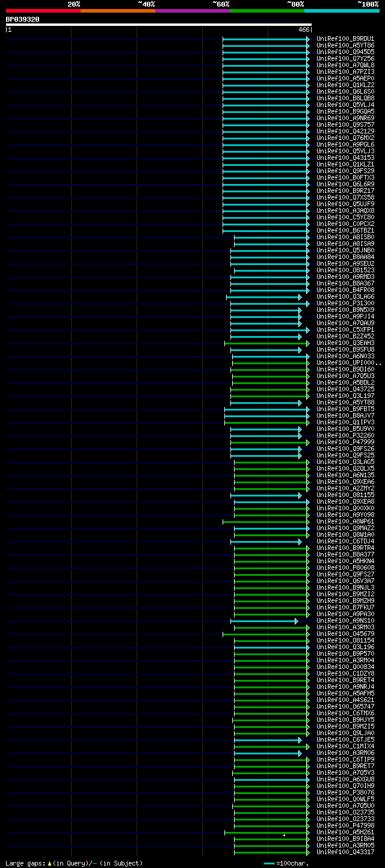Click the cyan bar for UniRef100_A9NS10

pos(264,621)
